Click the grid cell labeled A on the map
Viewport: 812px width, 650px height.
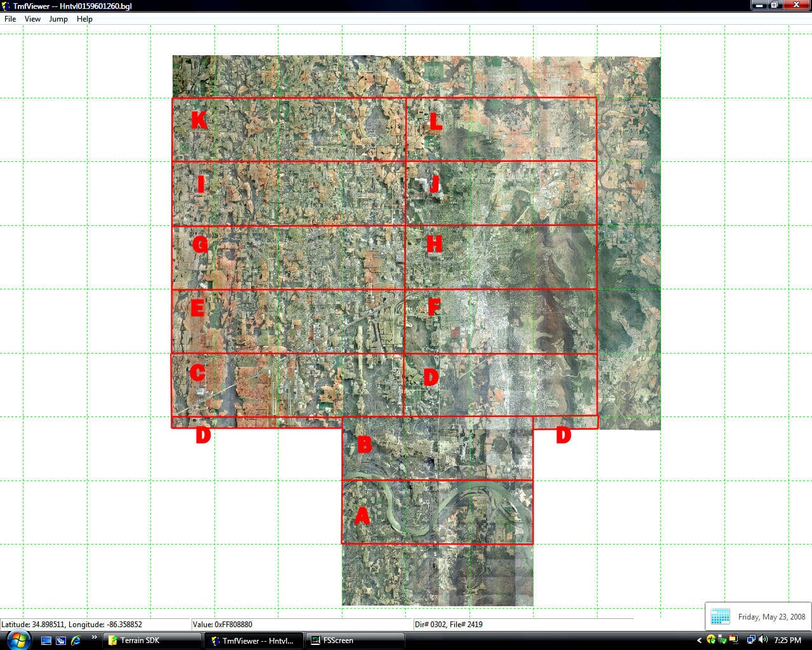[x=438, y=513]
